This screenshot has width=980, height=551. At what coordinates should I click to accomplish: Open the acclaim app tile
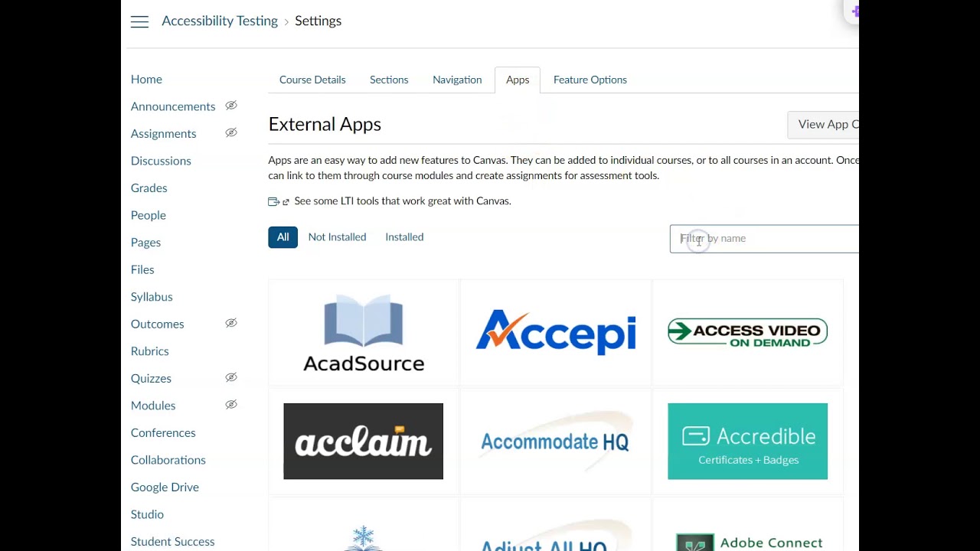click(364, 442)
